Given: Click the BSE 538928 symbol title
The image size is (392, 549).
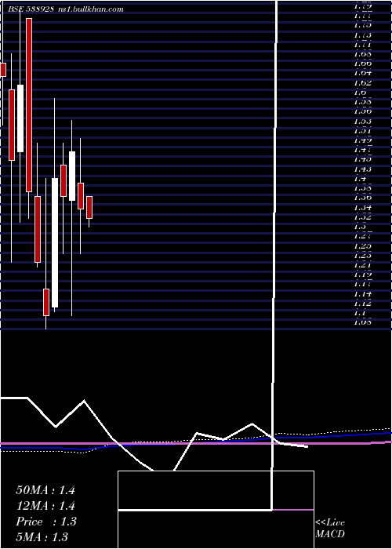Looking at the screenshot, I should (x=31, y=9).
